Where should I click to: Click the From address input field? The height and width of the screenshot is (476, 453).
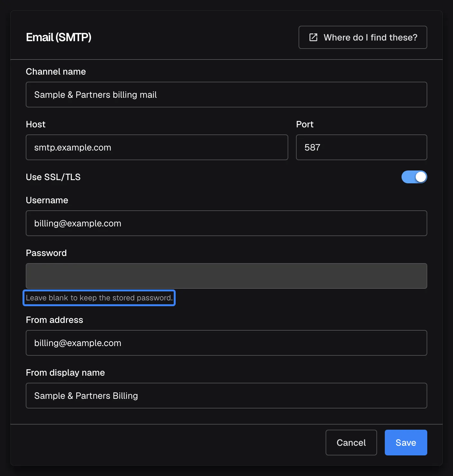(x=226, y=343)
